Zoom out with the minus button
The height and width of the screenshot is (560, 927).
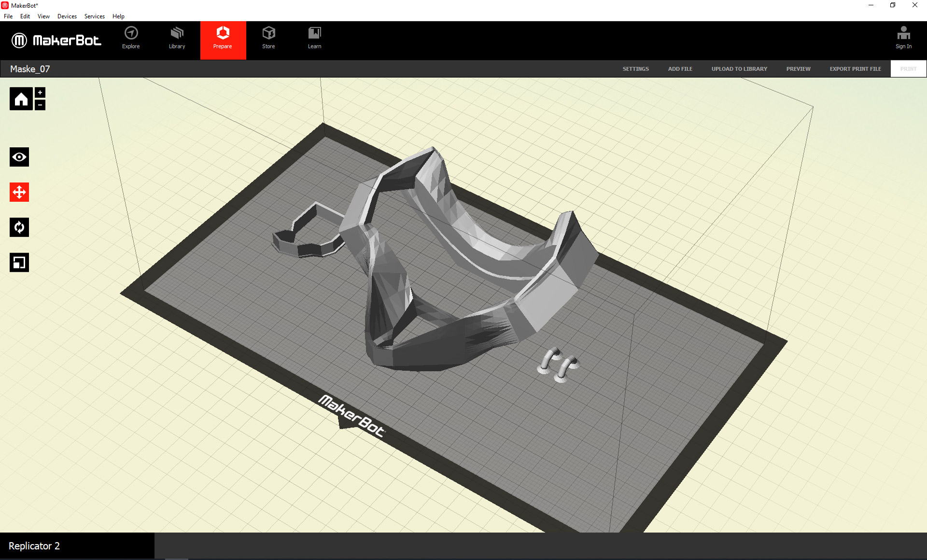point(40,105)
